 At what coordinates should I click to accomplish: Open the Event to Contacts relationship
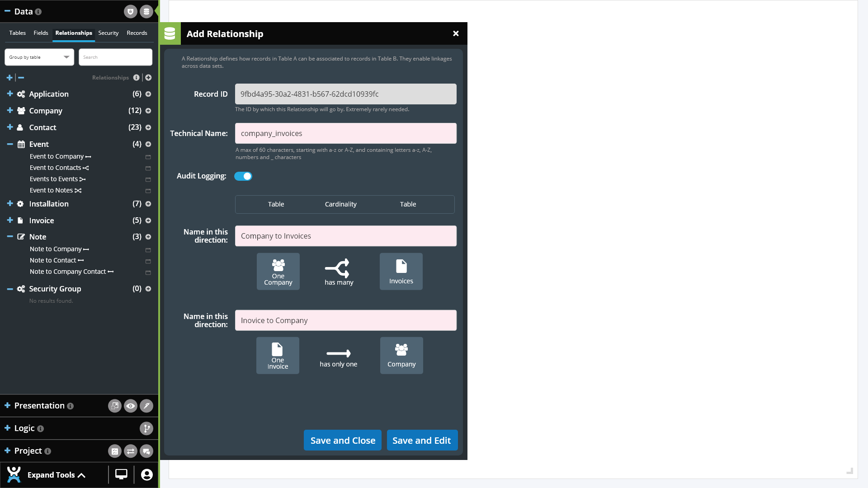(x=56, y=168)
